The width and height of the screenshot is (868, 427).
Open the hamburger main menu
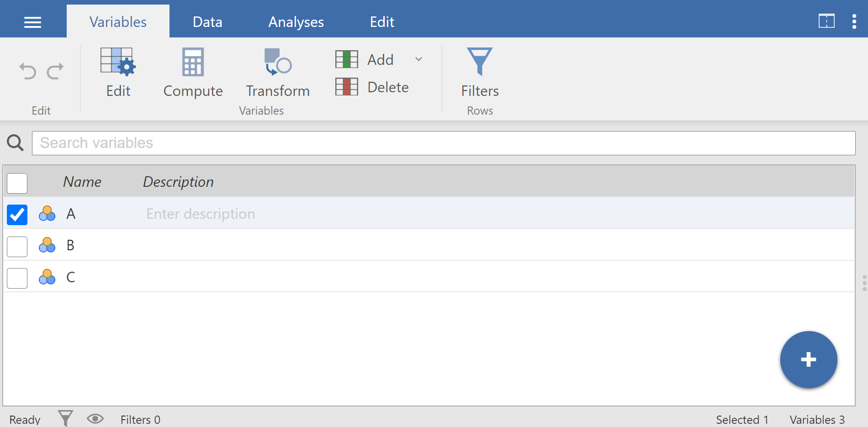[x=32, y=22]
